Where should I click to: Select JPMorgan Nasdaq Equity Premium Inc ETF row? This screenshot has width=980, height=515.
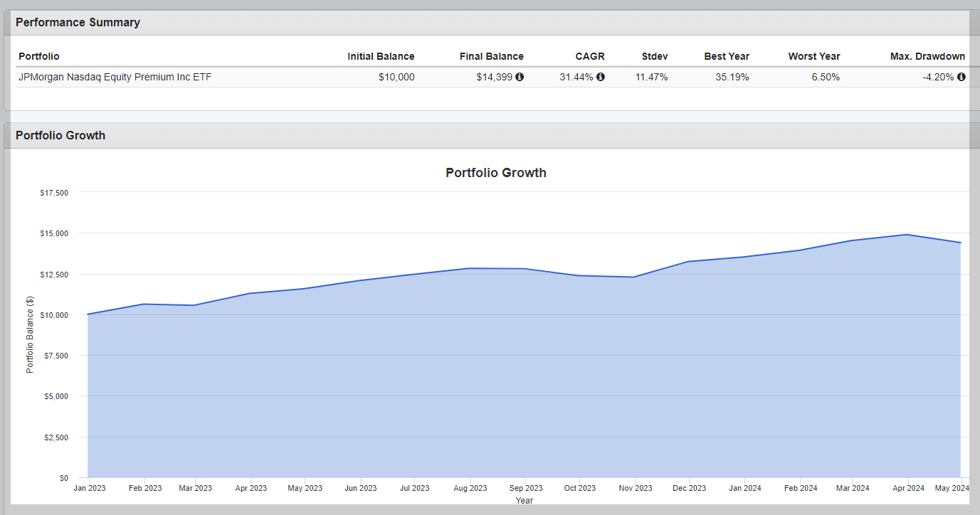(x=492, y=77)
